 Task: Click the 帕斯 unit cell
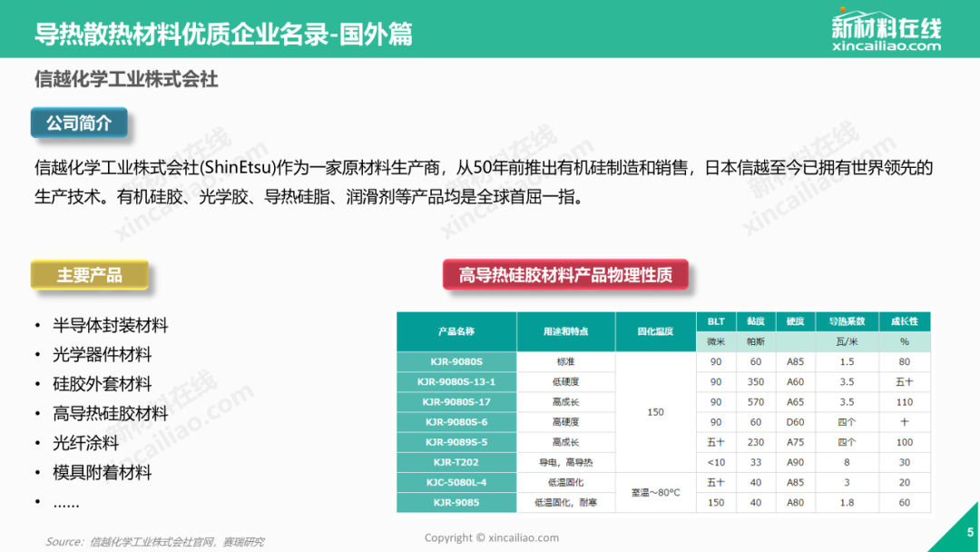(x=756, y=341)
